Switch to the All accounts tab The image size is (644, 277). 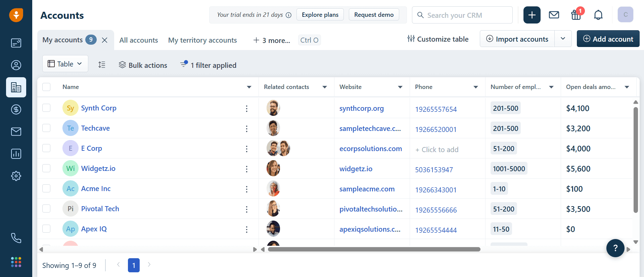pos(139,40)
